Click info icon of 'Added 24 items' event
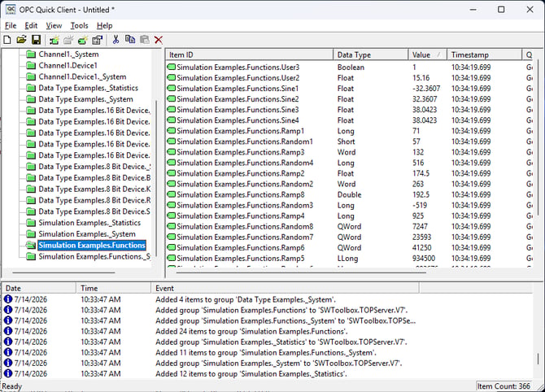The image size is (545, 392). click(7, 331)
